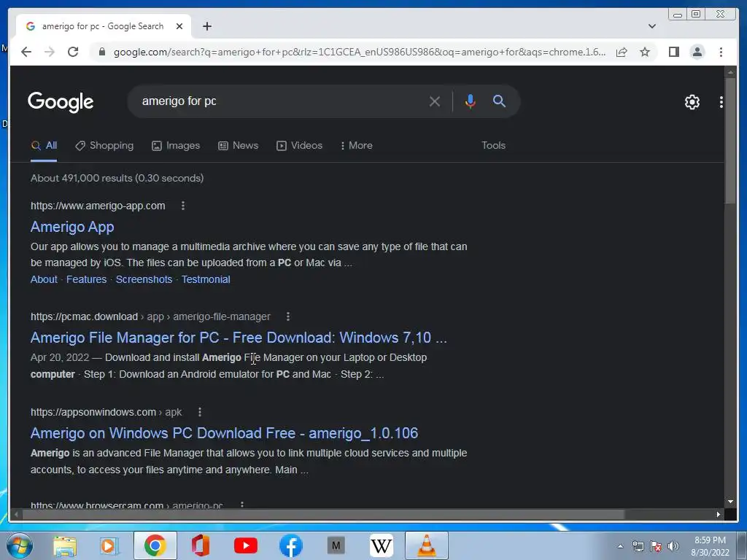747x560 pixels.
Task: Open the Amerigo App result
Action: coord(72,227)
